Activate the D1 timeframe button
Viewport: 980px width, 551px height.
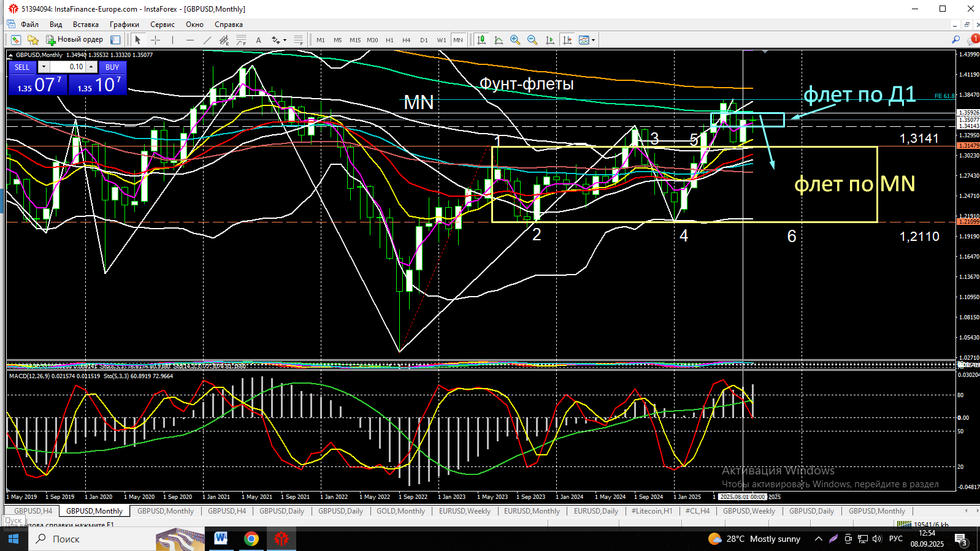424,40
